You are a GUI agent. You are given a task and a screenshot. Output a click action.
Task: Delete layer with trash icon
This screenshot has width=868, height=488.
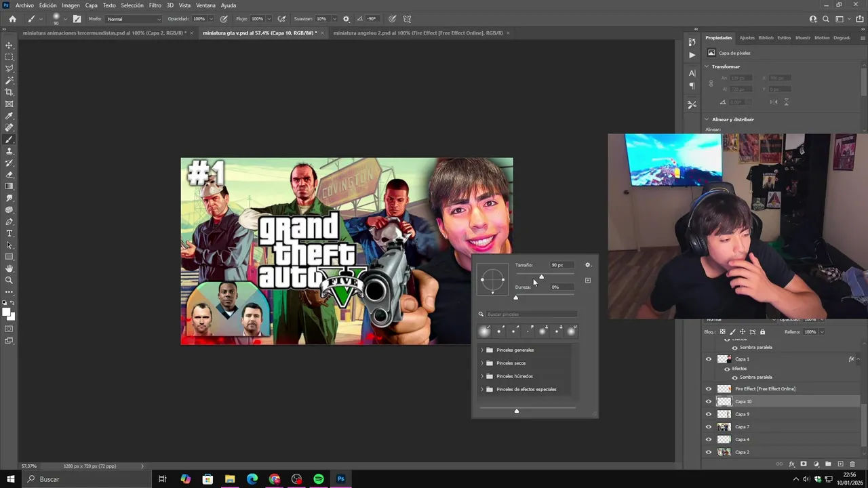point(852,464)
